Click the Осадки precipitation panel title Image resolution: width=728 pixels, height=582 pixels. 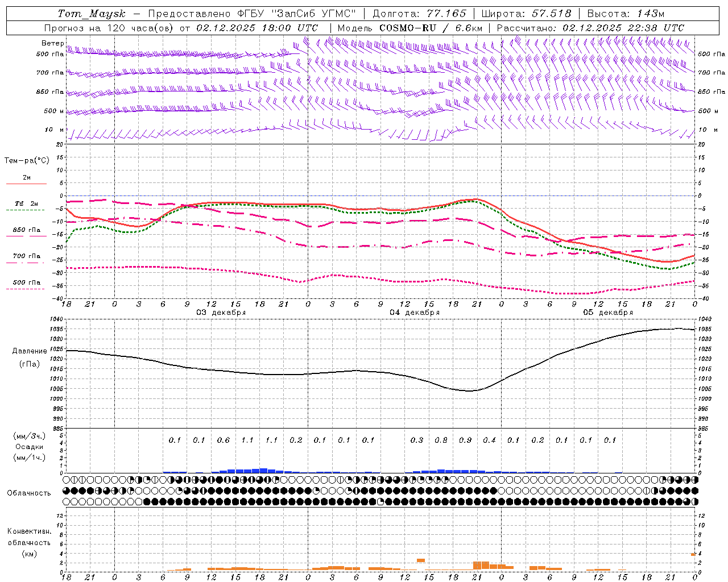[x=30, y=447]
